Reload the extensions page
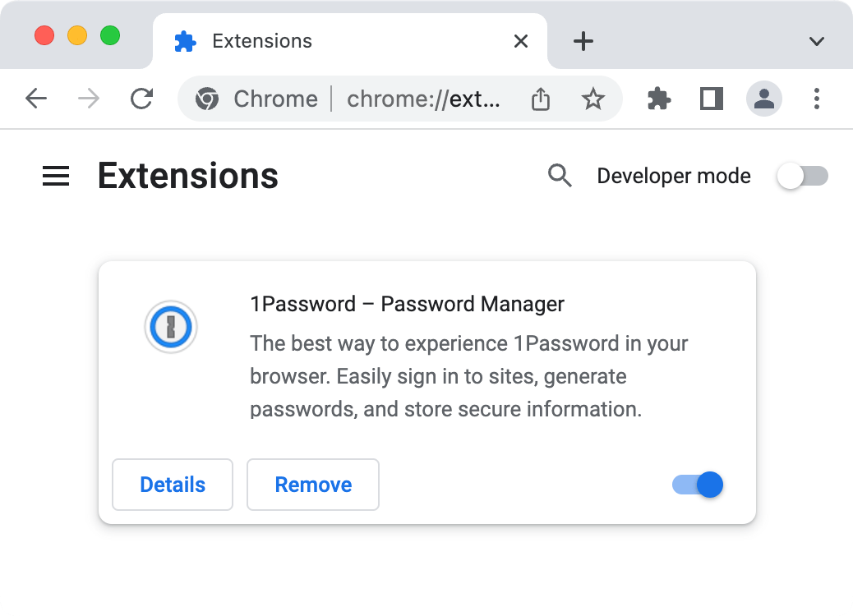Viewport: 853px width, 616px height. [142, 99]
